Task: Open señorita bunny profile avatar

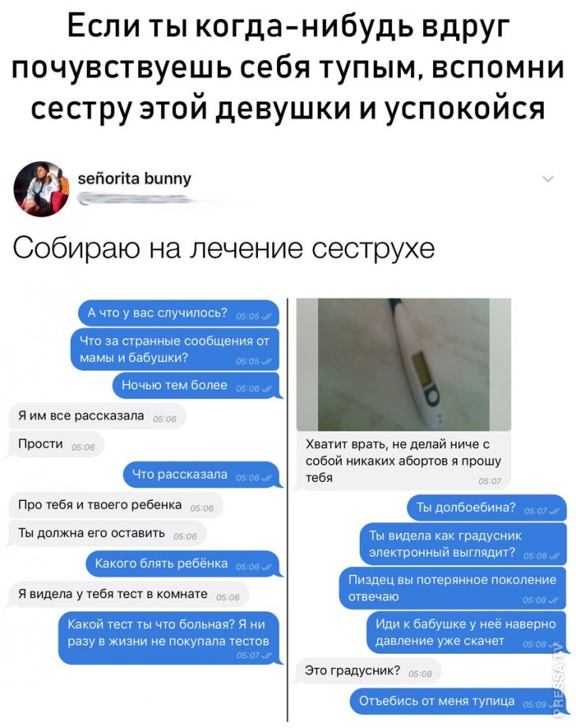Action: pos(41,189)
